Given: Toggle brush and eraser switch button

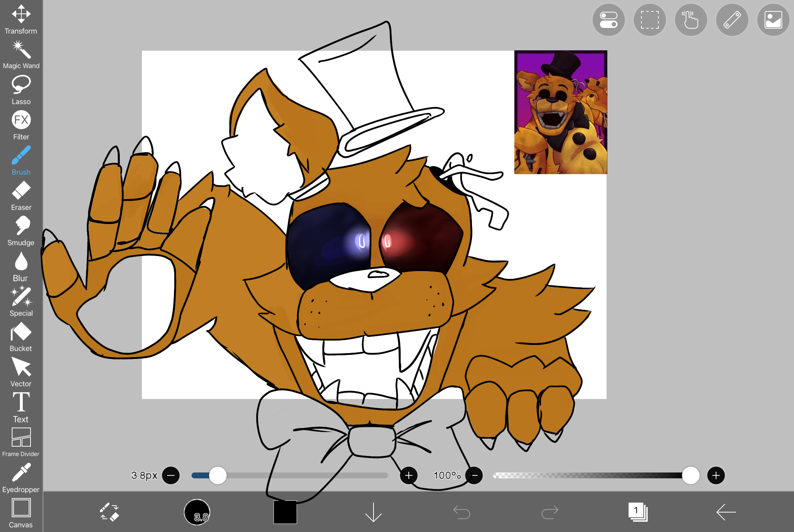Looking at the screenshot, I should tap(109, 512).
